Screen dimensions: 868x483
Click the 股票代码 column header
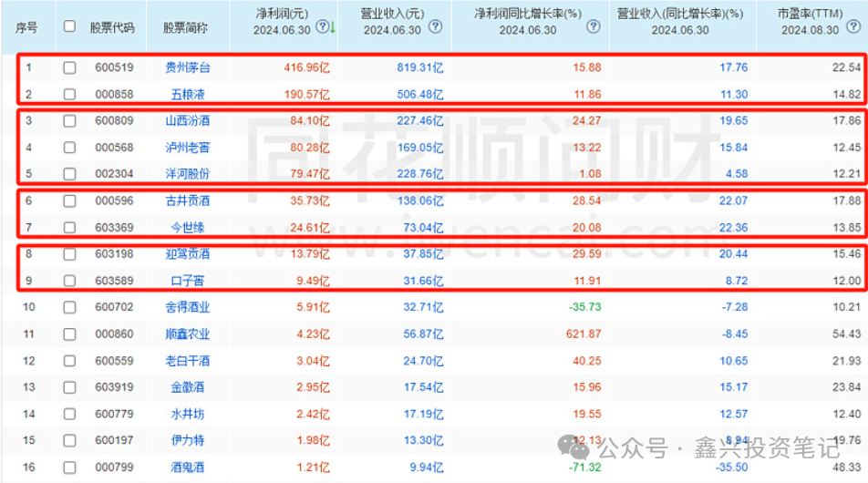pos(112,27)
